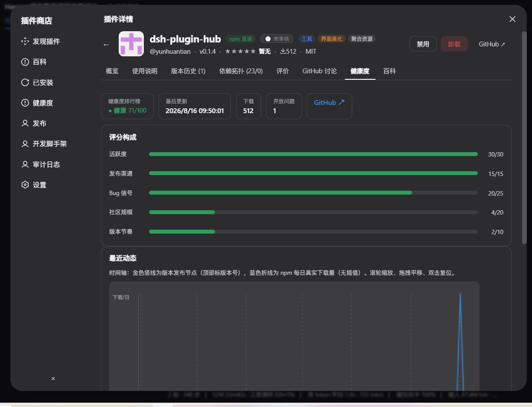Click the download count icon next to 512

283,51
